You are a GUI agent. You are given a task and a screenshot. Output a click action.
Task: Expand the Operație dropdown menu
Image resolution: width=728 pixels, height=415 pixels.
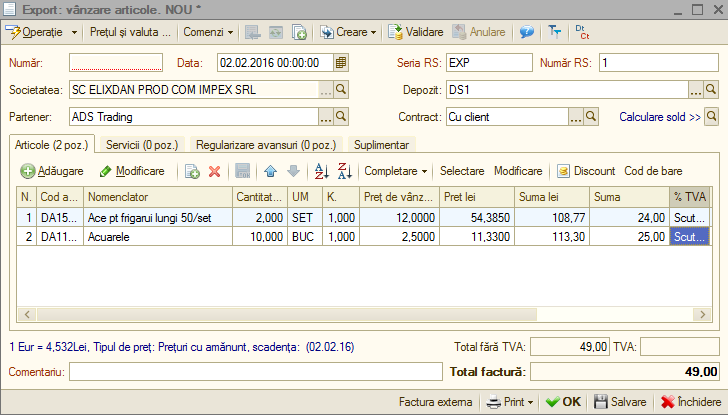(x=74, y=32)
